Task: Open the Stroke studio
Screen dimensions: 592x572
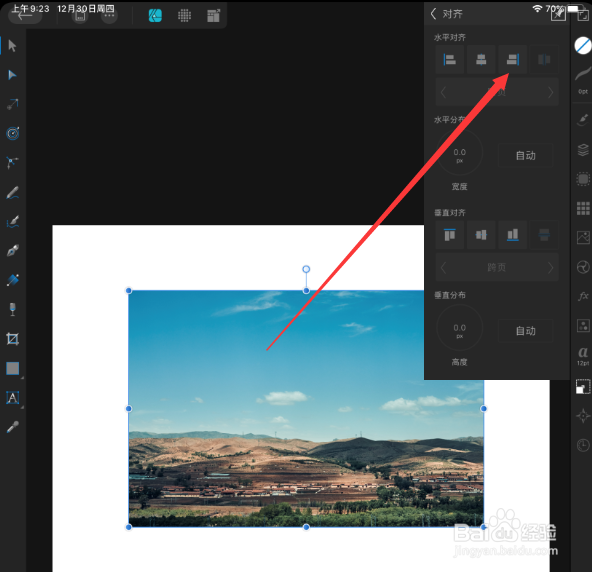Action: point(583,75)
